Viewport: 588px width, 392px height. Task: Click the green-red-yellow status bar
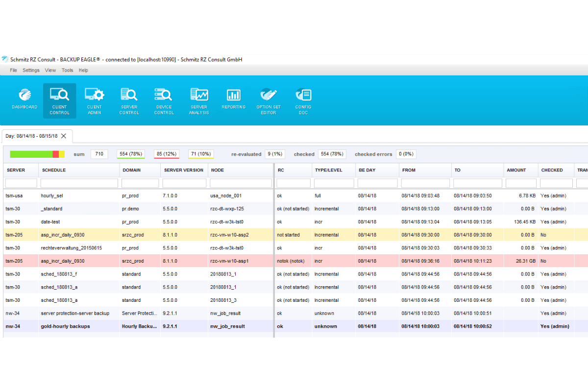click(x=37, y=154)
